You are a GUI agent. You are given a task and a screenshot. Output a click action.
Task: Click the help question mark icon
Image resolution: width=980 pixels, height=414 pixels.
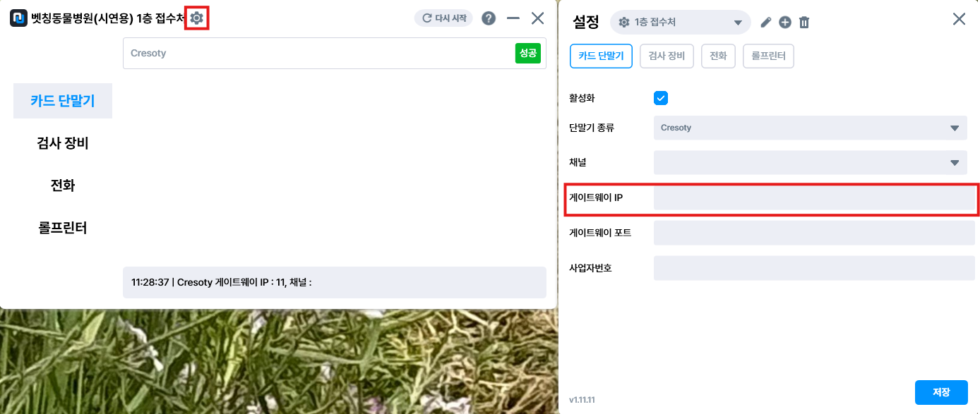(x=489, y=18)
